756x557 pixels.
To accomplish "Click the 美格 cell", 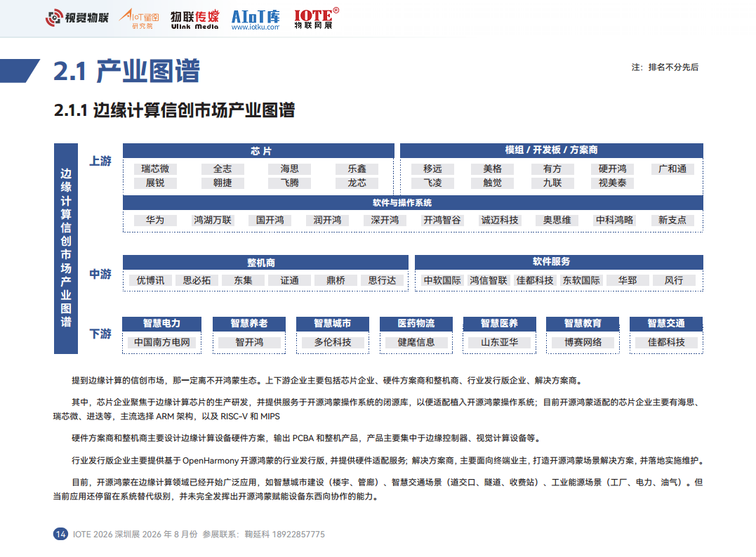I will click(493, 169).
